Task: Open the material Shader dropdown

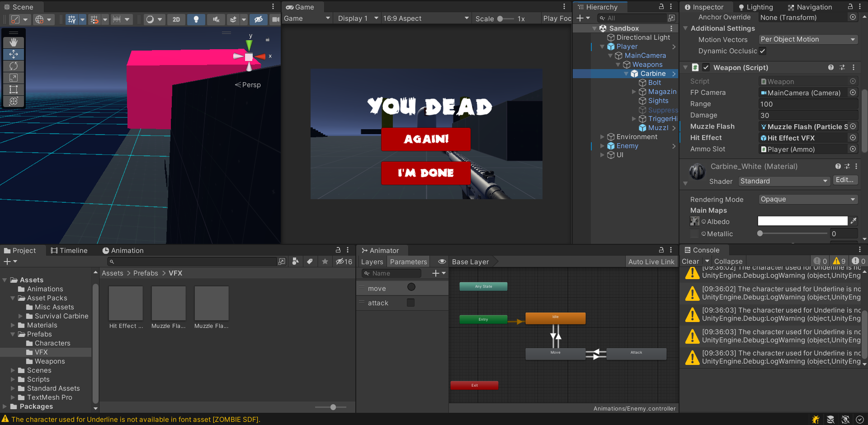Action: tap(784, 181)
